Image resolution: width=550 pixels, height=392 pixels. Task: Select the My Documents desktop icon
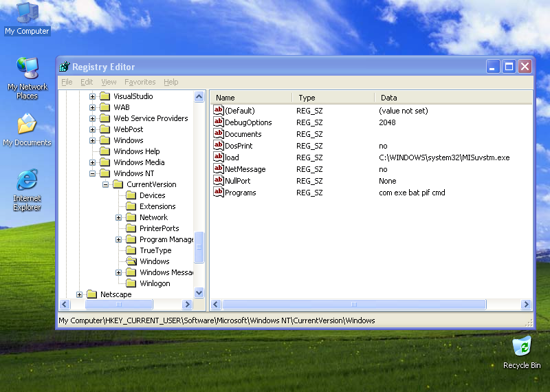pos(27,124)
